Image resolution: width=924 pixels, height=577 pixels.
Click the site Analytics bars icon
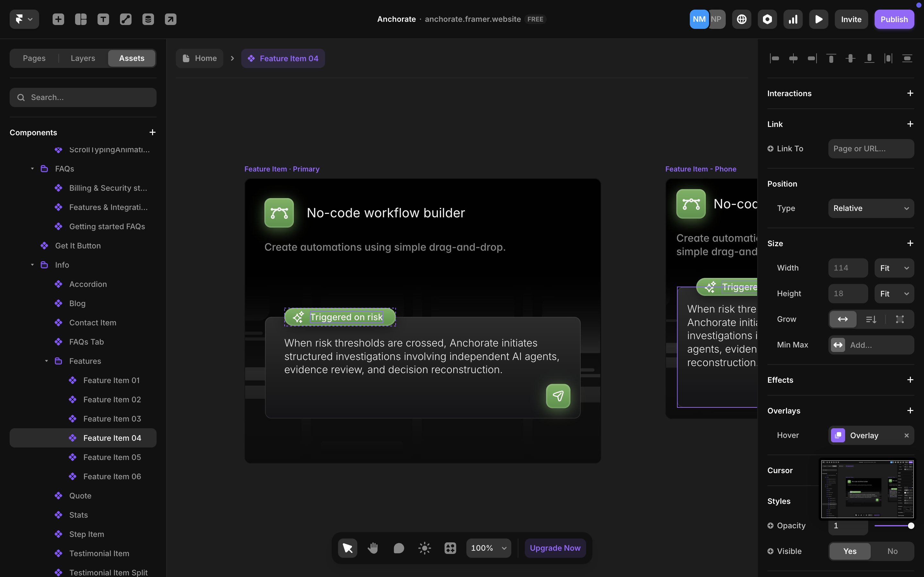(x=793, y=19)
